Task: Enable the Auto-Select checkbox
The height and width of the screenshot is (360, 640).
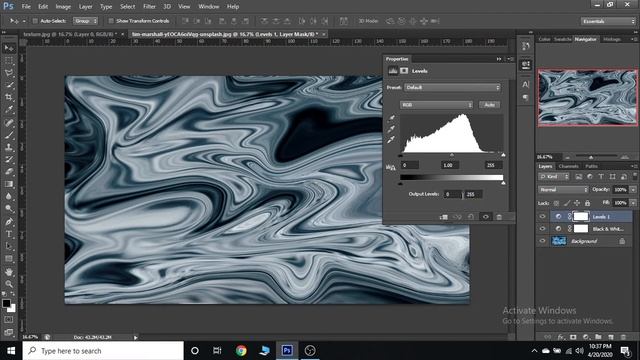Action: pyautogui.click(x=35, y=21)
